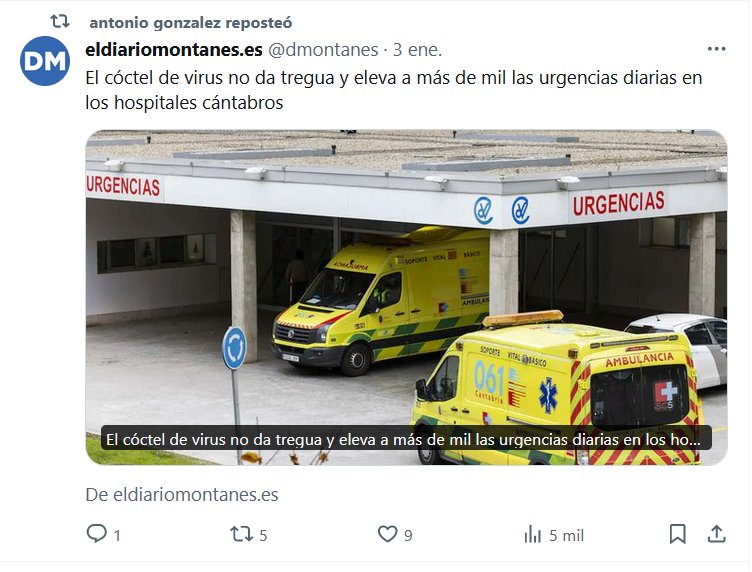Click the share upload icon
Image resolution: width=752 pixels, height=572 pixels.
pyautogui.click(x=717, y=534)
